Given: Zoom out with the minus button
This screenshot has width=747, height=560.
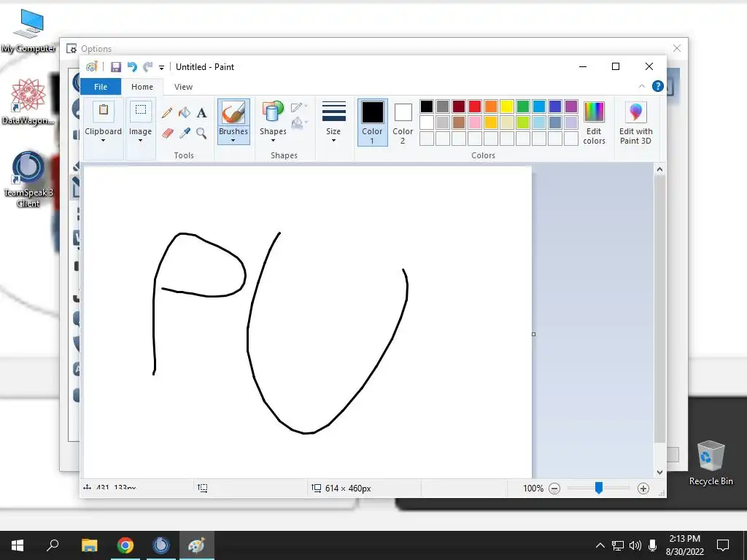Looking at the screenshot, I should click(x=554, y=488).
